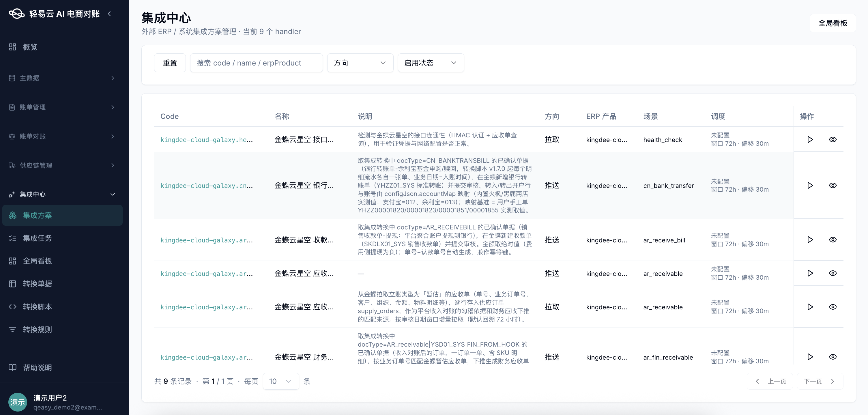Open the 启用状态 filter dropdown
Screen dimensions: 868x415
click(x=431, y=63)
